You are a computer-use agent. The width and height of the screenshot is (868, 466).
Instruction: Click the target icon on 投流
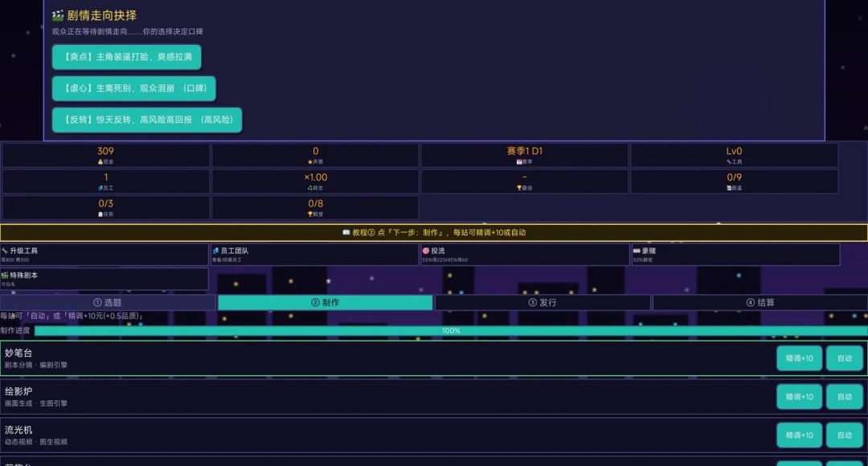pos(426,251)
